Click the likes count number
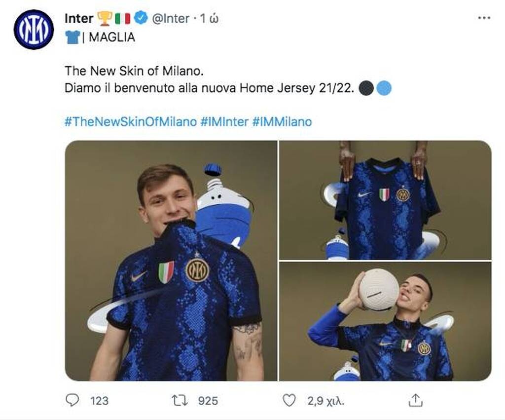The width and height of the screenshot is (505, 420). pos(326,400)
